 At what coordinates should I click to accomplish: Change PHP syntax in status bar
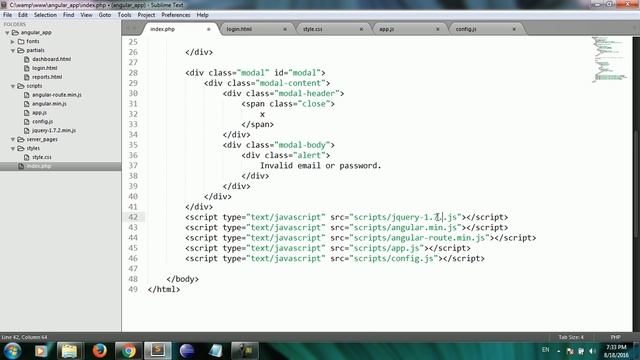[x=616, y=337]
